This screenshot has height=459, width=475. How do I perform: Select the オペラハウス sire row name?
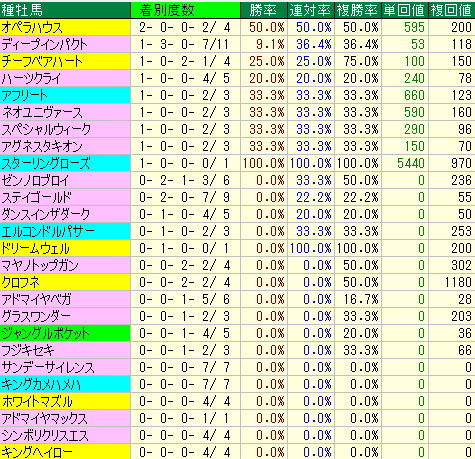(x=65, y=27)
